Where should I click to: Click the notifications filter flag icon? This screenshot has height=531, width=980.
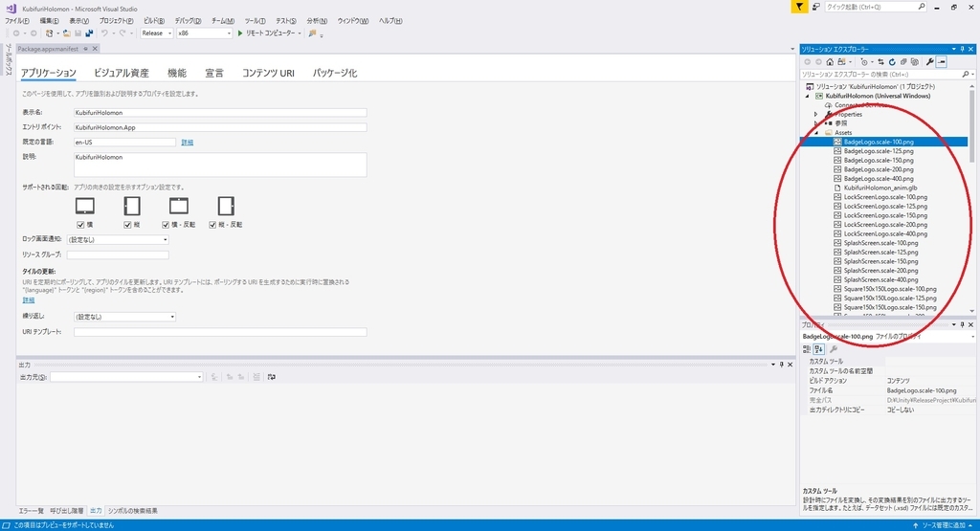click(799, 7)
